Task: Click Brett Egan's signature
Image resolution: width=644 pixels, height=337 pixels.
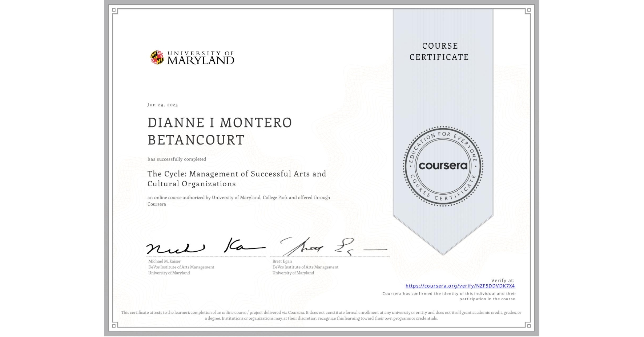Action: click(x=334, y=247)
